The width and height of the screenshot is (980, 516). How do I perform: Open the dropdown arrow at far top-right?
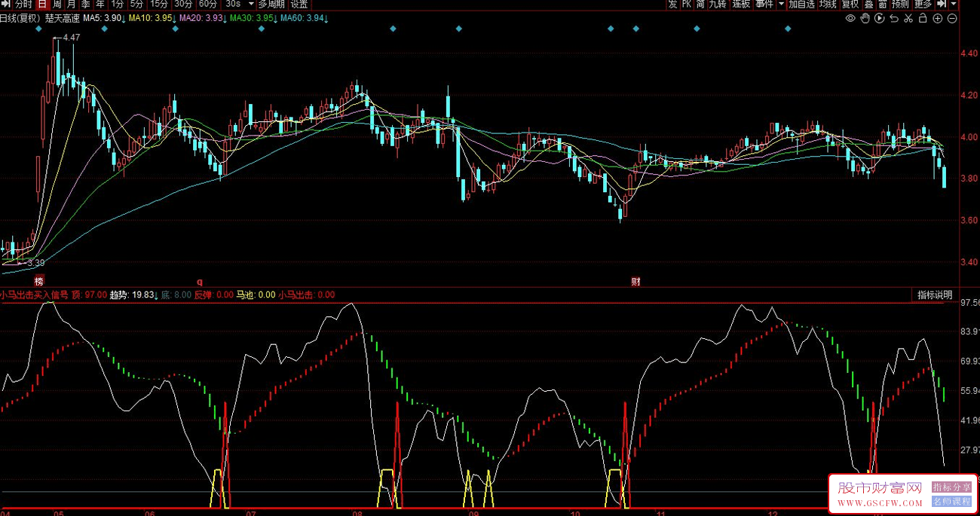[954, 4]
